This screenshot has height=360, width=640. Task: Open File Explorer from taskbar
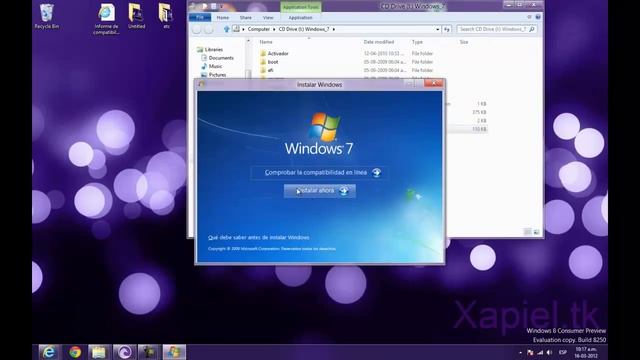98,352
